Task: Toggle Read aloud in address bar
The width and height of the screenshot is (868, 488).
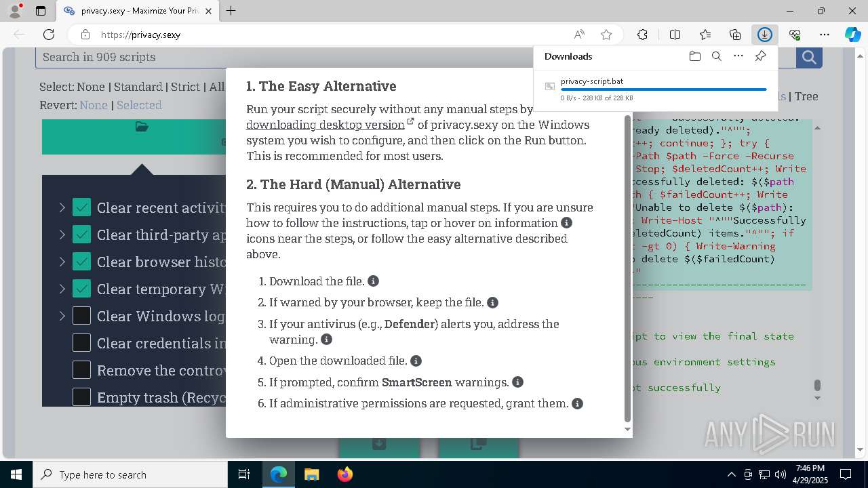Action: pyautogui.click(x=579, y=35)
